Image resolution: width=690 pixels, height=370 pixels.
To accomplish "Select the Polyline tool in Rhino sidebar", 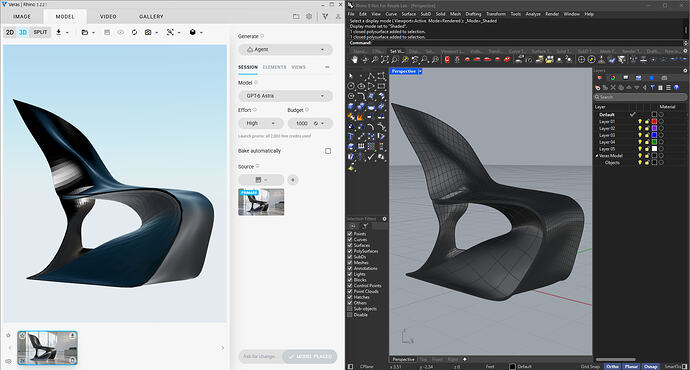I will pos(371,76).
